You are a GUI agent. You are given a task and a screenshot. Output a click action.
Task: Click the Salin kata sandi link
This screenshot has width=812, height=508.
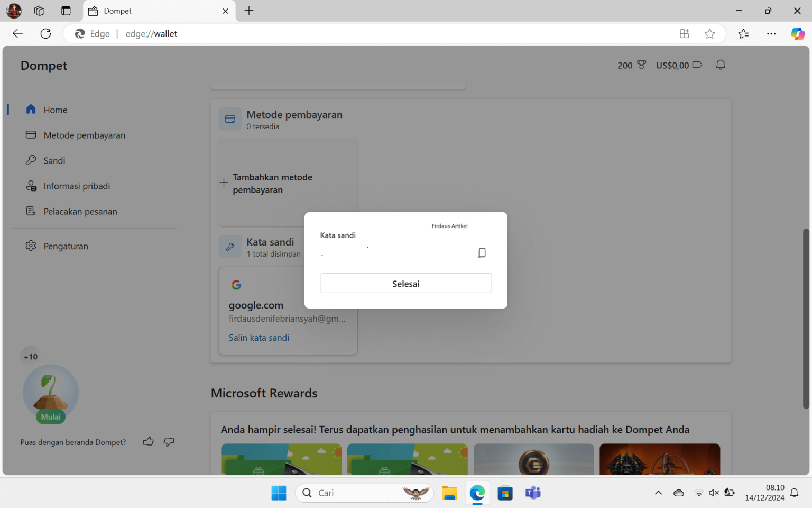pos(259,338)
